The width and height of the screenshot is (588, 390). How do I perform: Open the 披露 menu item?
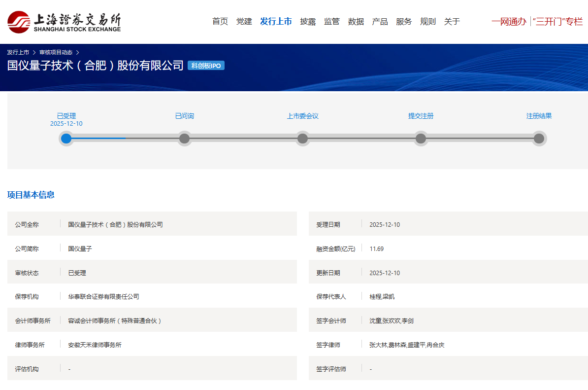pyautogui.click(x=308, y=21)
